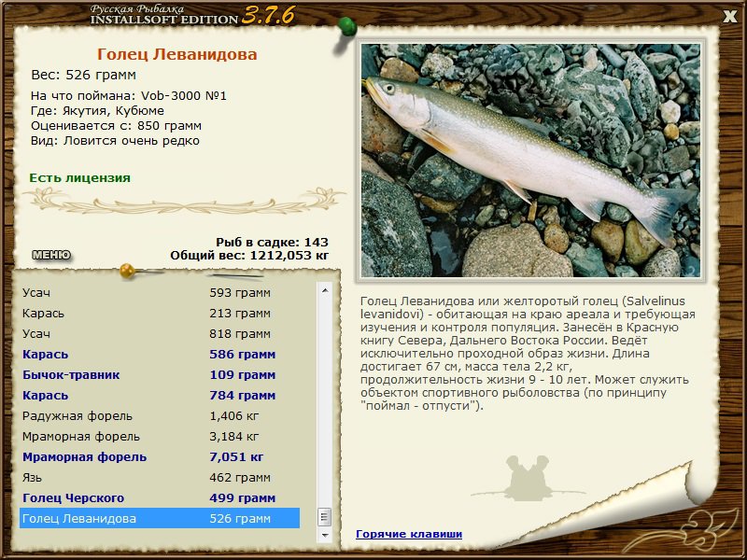The height and width of the screenshot is (560, 747).
Task: Click the fish list scrollbar thumb
Action: point(325,517)
